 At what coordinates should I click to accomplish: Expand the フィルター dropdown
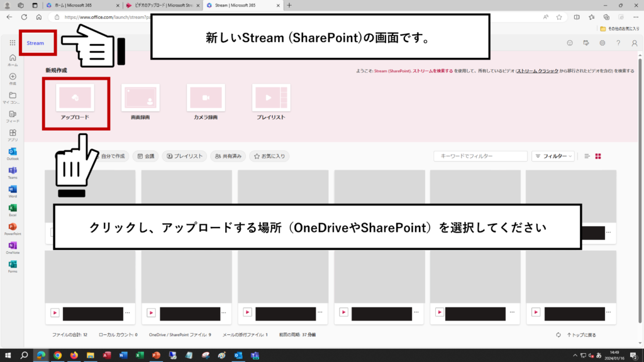click(553, 156)
